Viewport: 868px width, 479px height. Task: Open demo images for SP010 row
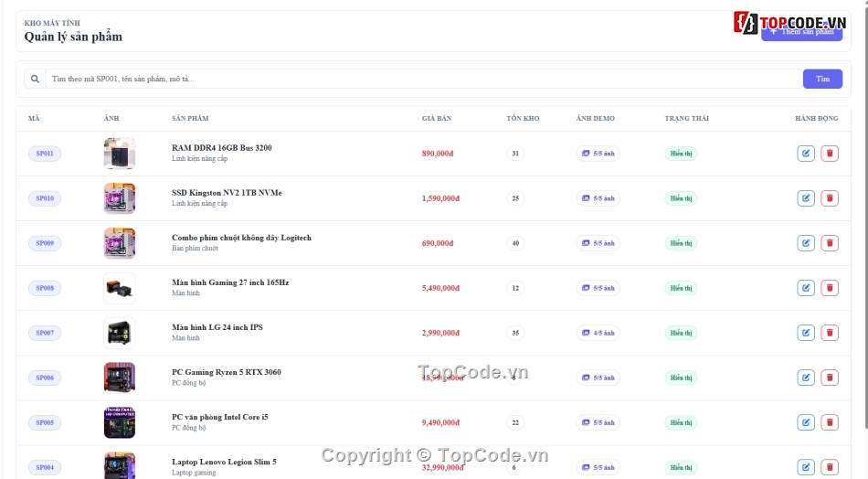click(x=598, y=198)
